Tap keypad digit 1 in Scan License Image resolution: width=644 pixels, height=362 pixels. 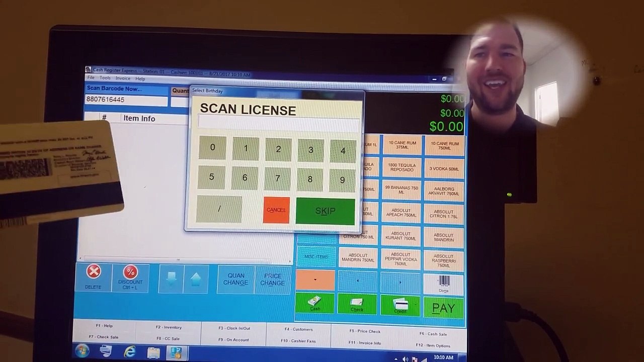click(246, 148)
